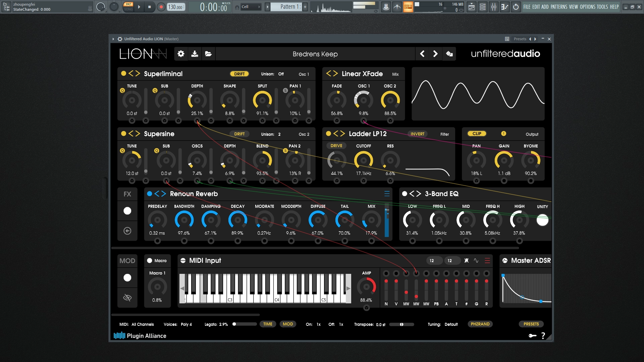Click FL Studio undo history icon
This screenshot has height=362, width=644.
(x=516, y=7)
